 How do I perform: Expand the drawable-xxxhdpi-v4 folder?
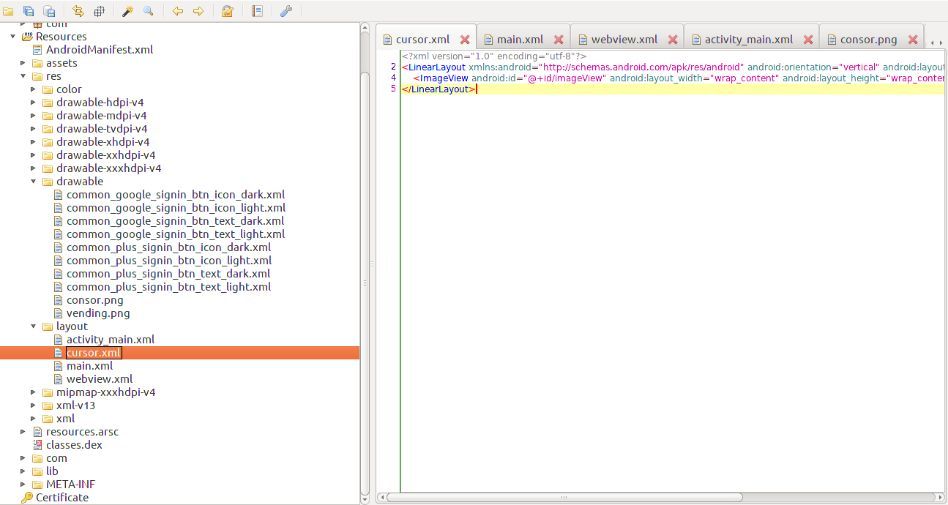click(33, 168)
